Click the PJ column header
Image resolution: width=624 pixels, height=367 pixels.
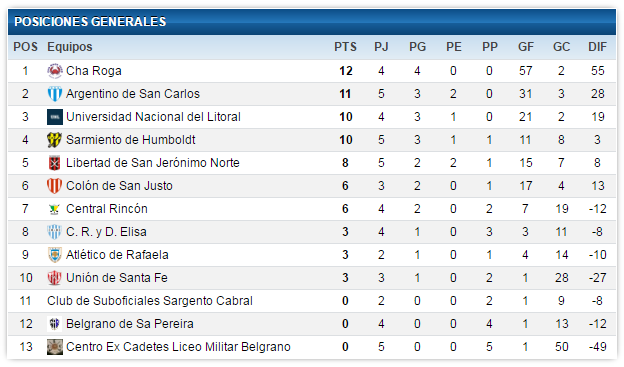(381, 47)
